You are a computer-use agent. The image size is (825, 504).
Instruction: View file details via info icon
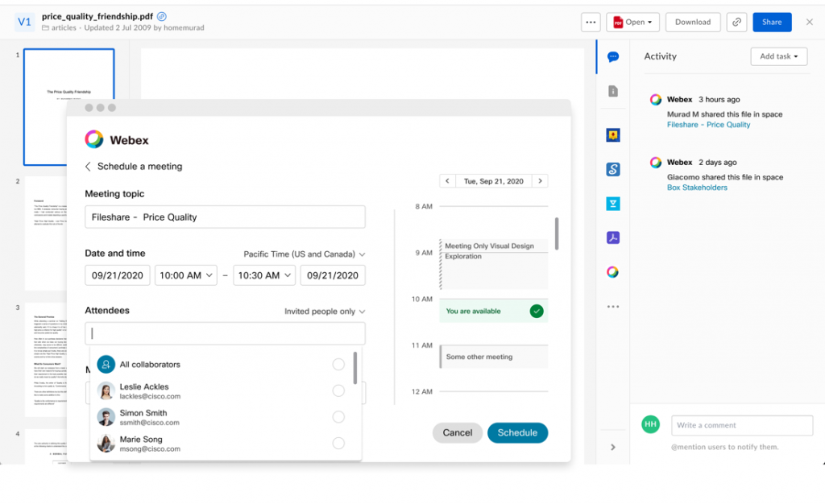tap(613, 91)
